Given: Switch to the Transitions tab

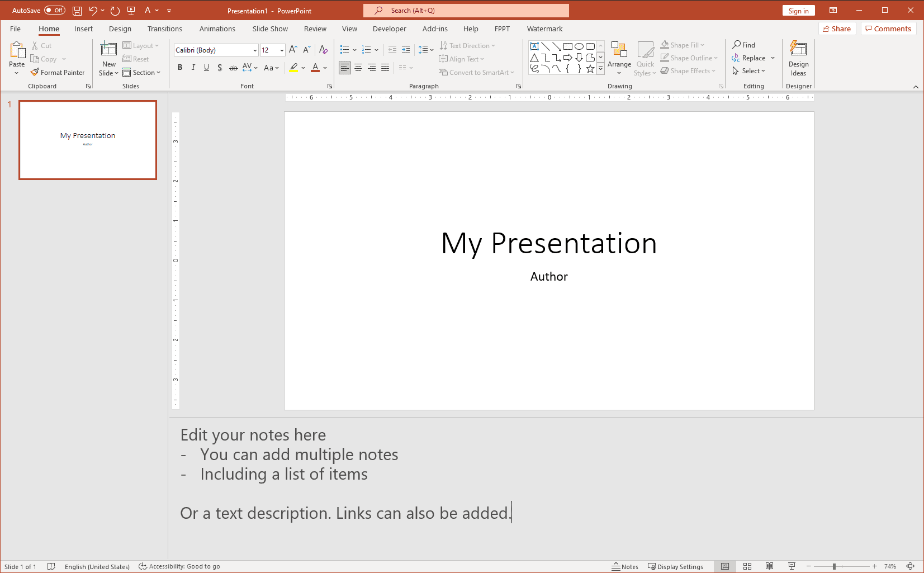Looking at the screenshot, I should coord(165,29).
